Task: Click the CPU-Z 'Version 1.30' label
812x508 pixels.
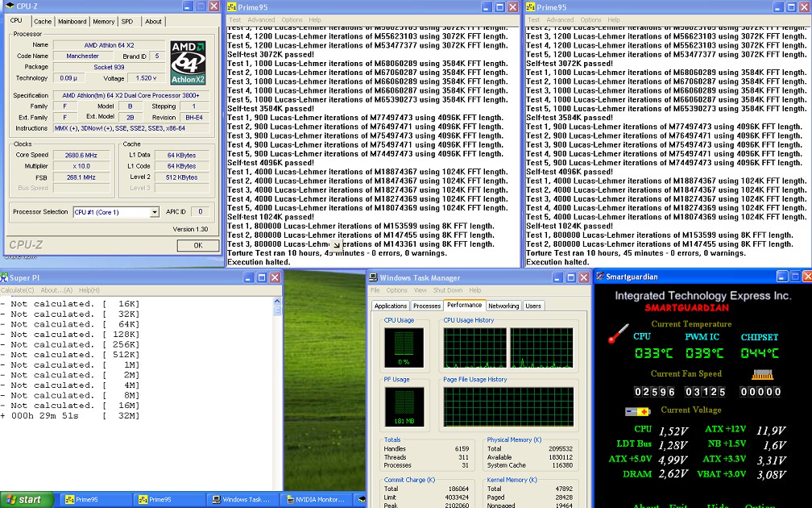Action: tap(190, 229)
